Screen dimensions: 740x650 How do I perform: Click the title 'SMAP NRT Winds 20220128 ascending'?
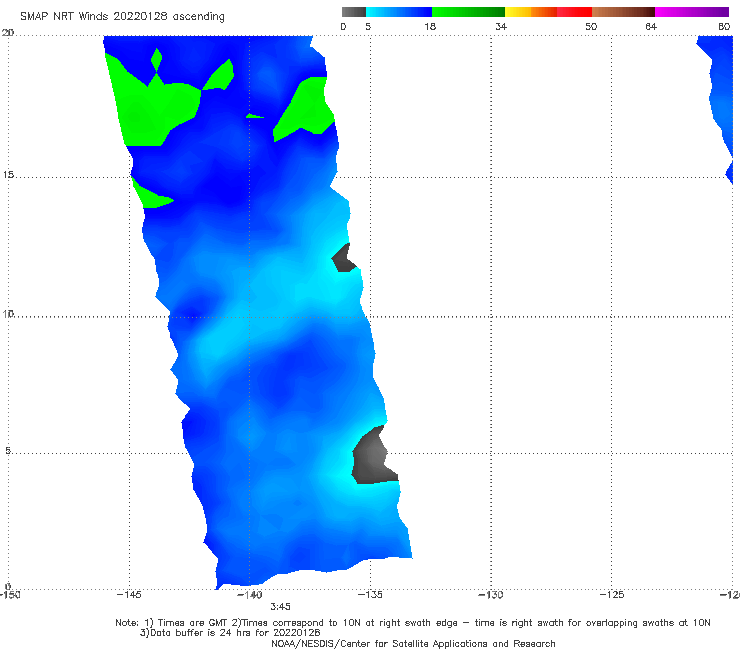coord(122,17)
